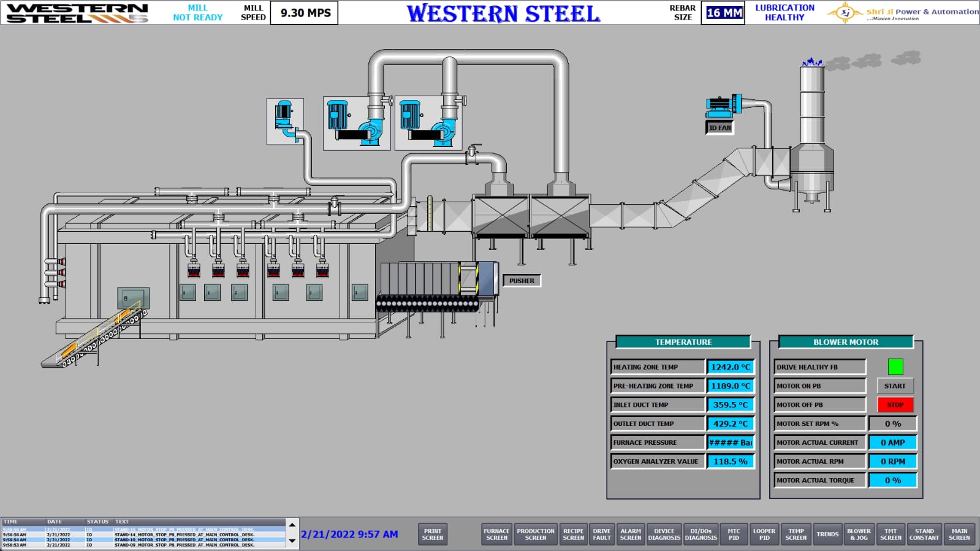This screenshot has width=980, height=551.
Task: Select the first highlighted alarm row
Action: (144, 530)
